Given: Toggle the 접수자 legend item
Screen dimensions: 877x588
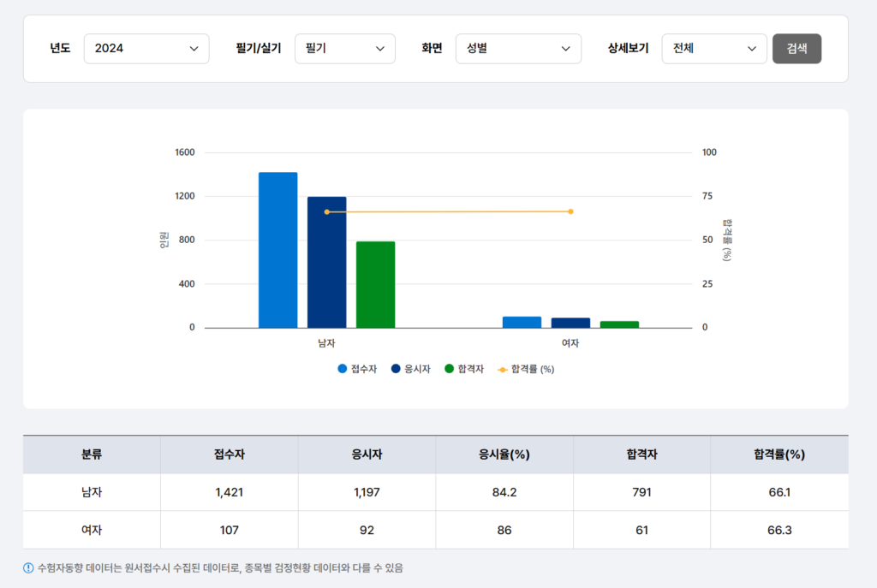Looking at the screenshot, I should (357, 369).
